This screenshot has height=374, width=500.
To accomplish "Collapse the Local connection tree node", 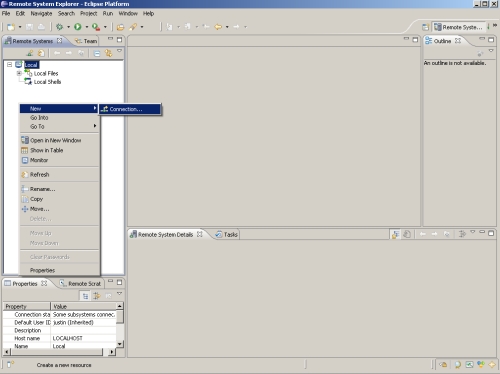I will 10,65.
